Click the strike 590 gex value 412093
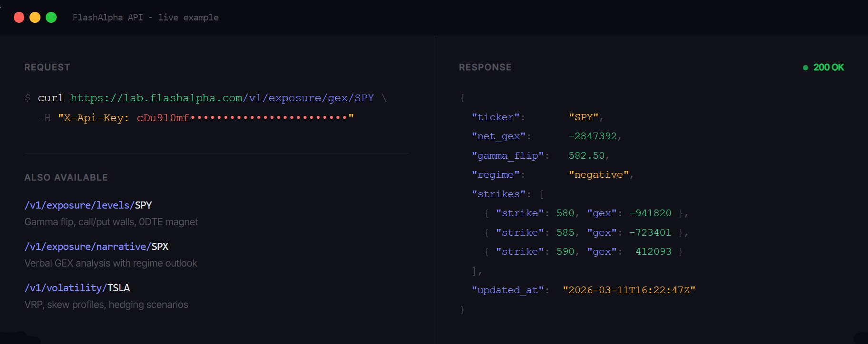The image size is (868, 344). [653, 252]
